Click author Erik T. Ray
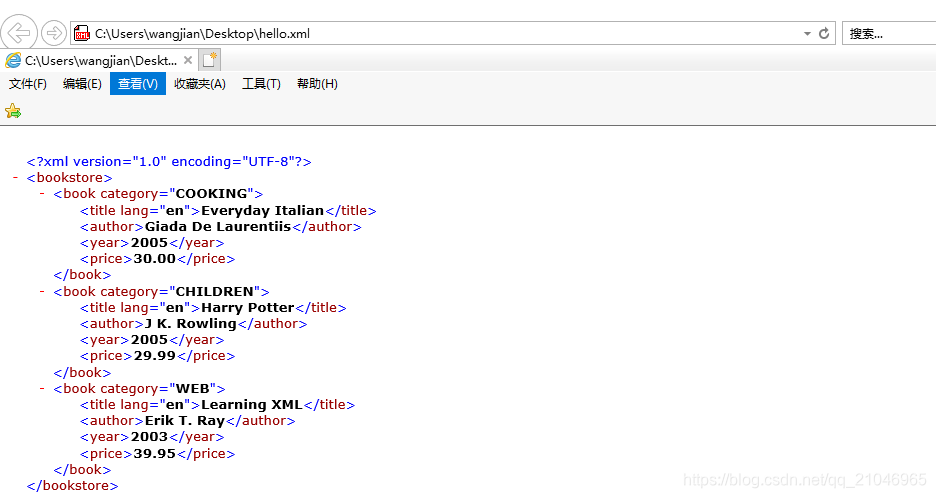The image size is (936, 498). click(x=185, y=421)
